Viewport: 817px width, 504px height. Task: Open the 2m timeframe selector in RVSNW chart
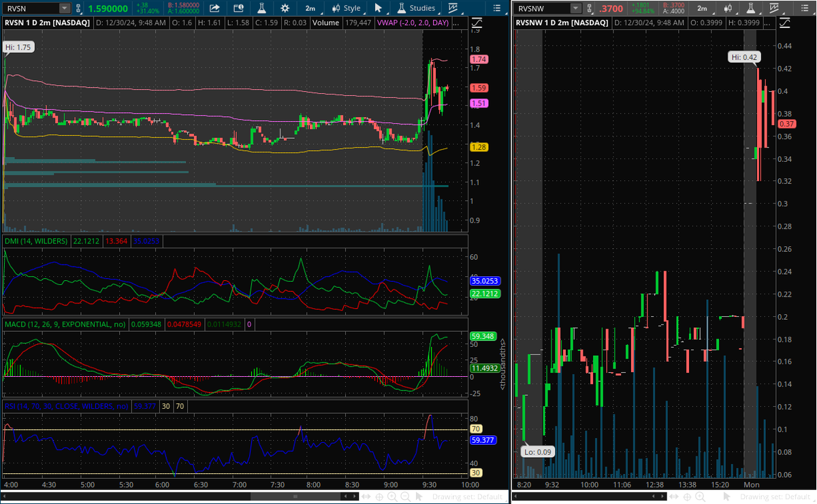coord(703,8)
